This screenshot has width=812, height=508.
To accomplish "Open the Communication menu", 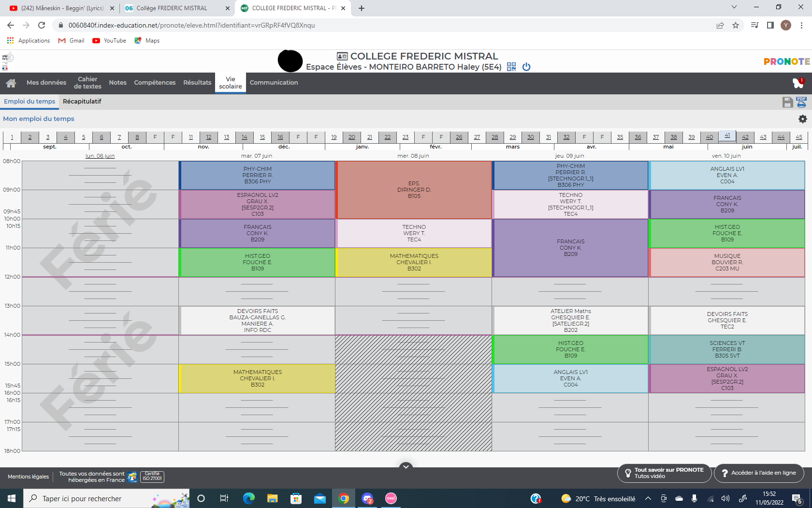I will 274,83.
